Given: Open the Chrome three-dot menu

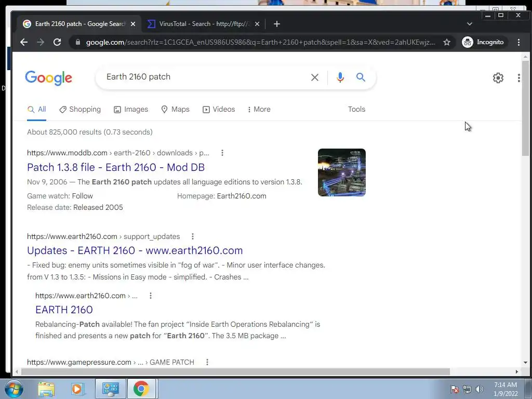Looking at the screenshot, I should [x=518, y=42].
